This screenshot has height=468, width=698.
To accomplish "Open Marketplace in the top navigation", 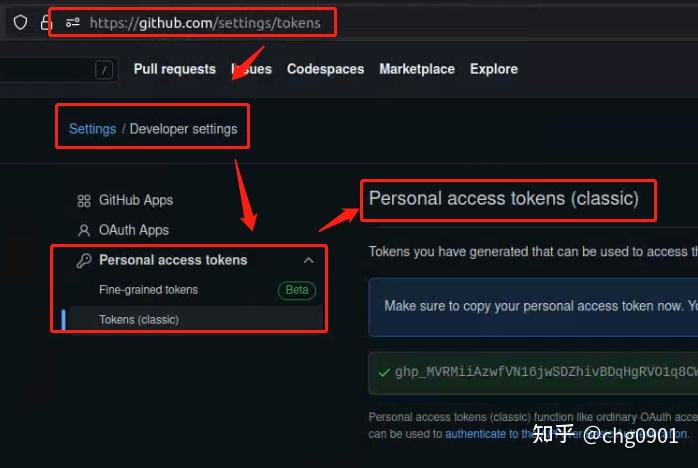I will 417,69.
